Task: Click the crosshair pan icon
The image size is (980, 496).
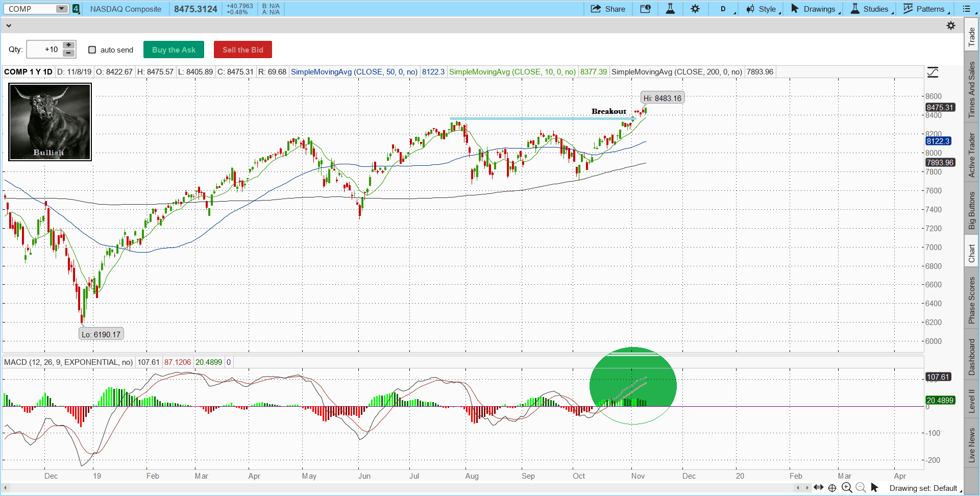Action: (832, 487)
